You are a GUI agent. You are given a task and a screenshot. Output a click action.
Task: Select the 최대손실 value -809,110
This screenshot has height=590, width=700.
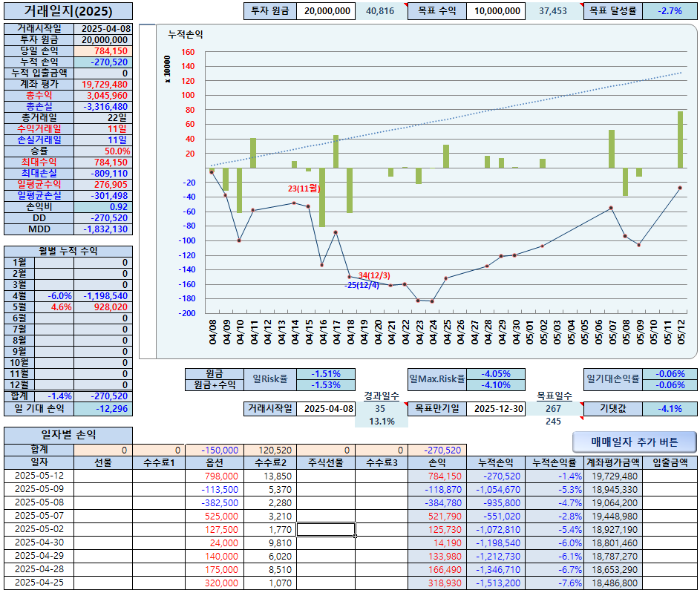coord(103,174)
